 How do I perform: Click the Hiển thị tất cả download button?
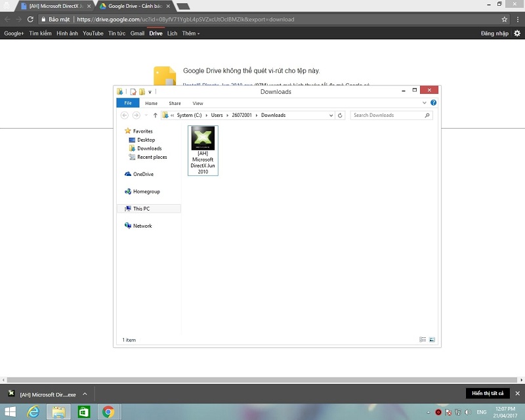(487, 393)
